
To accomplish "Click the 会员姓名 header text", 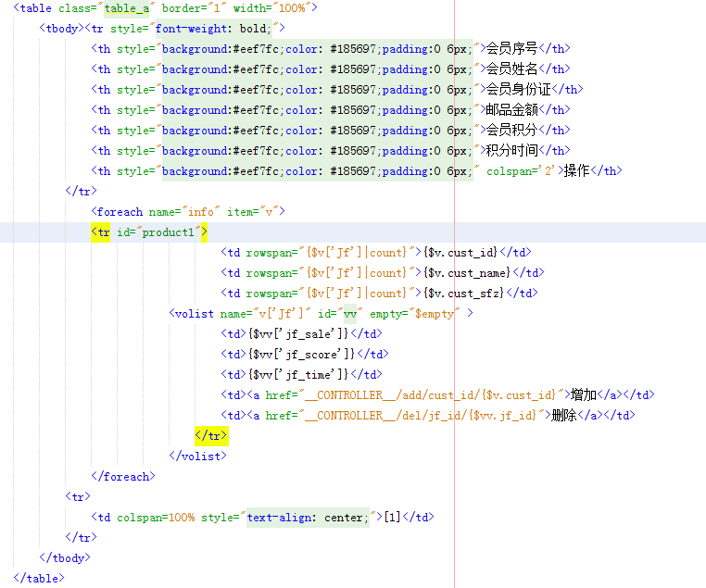I will tap(511, 69).
